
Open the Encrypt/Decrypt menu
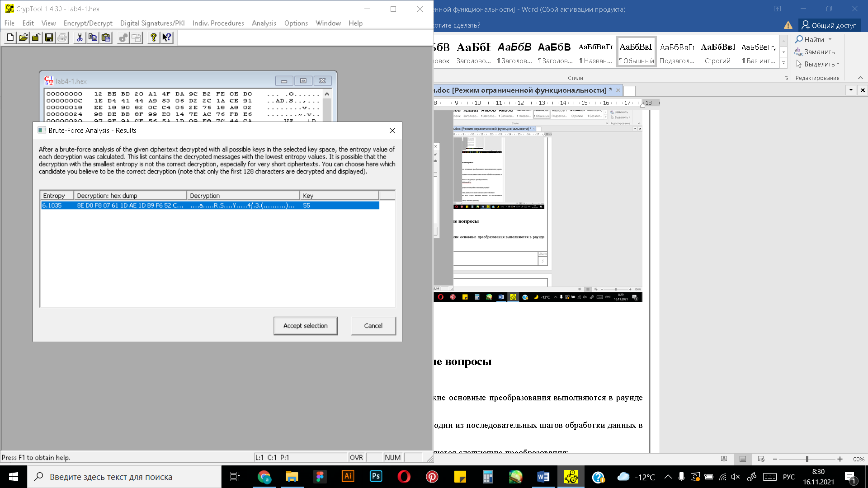click(x=88, y=23)
